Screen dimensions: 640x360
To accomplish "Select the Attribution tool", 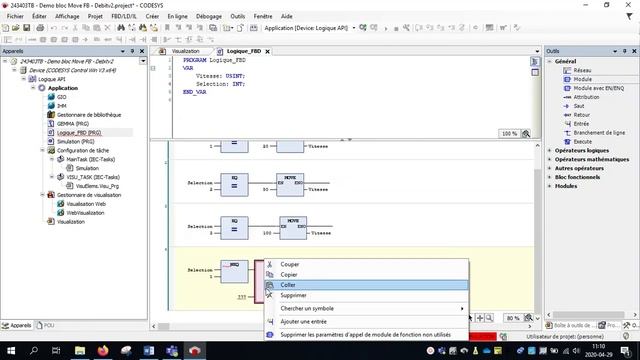I will pos(586,97).
